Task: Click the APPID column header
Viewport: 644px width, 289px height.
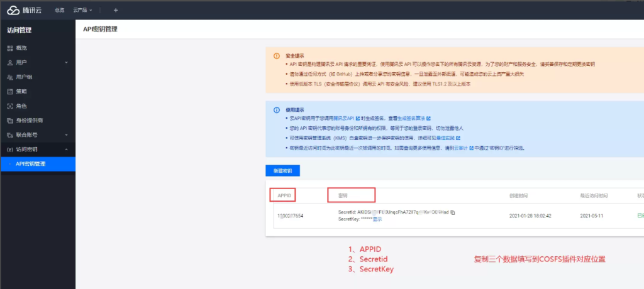Action: [284, 196]
